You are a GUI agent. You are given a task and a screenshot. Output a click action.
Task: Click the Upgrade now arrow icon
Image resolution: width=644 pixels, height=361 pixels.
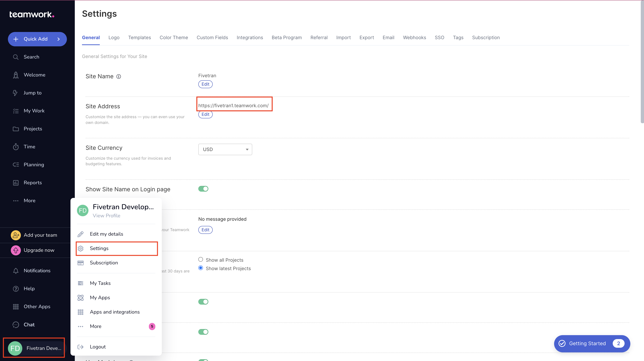point(16,250)
